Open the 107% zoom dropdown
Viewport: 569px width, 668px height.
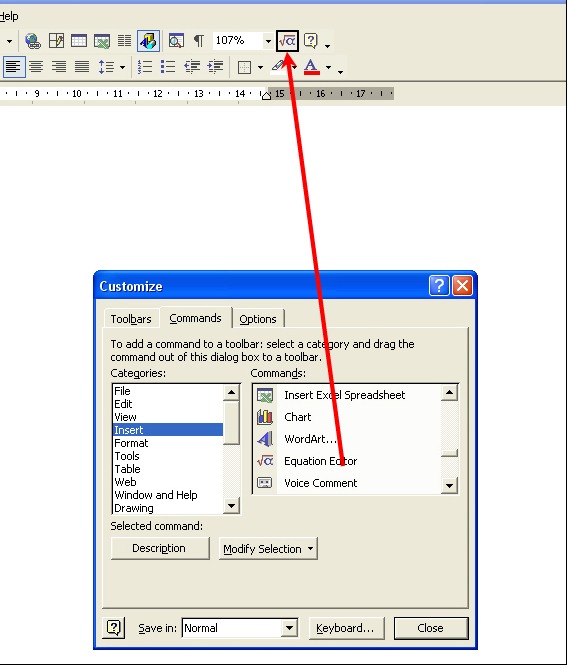tap(268, 41)
